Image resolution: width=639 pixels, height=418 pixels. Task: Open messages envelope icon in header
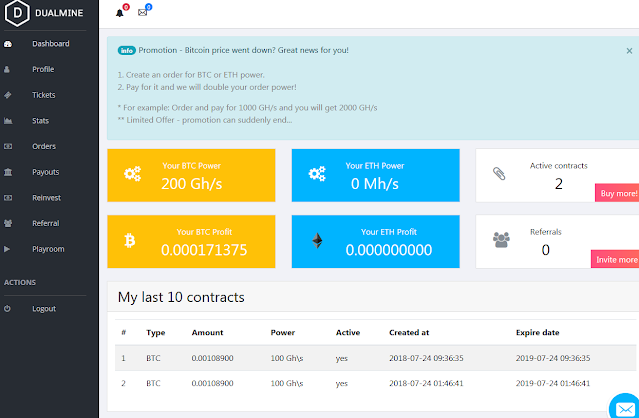point(142,13)
